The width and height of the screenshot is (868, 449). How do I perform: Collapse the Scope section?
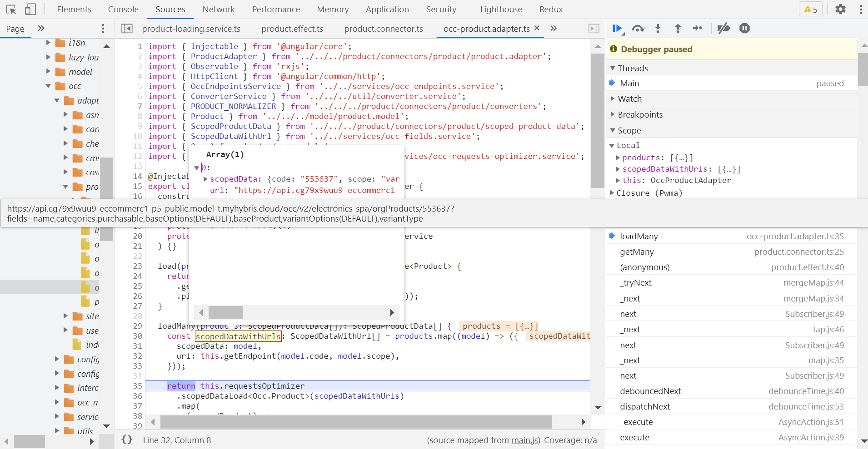click(x=629, y=130)
